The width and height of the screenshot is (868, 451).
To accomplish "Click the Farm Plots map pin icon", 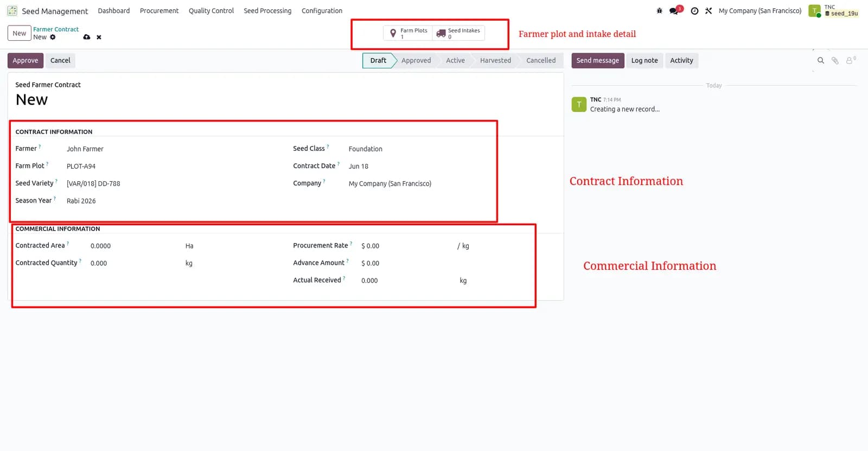I will point(393,34).
